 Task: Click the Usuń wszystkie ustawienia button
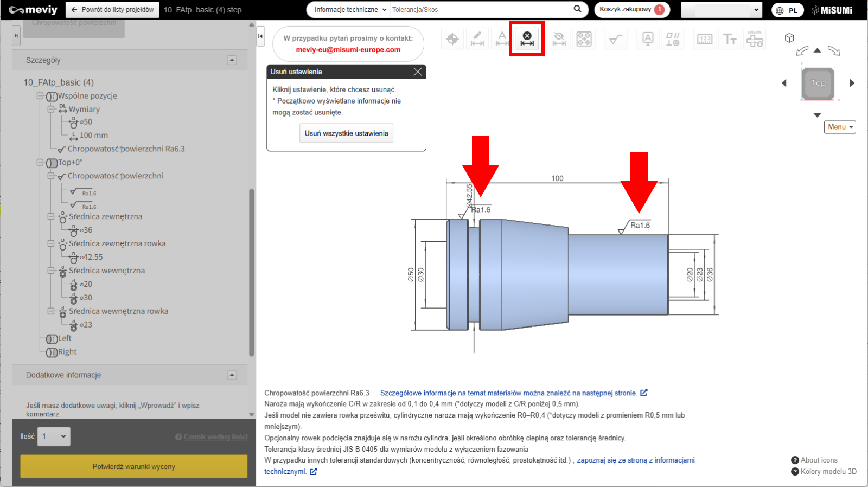(x=346, y=133)
